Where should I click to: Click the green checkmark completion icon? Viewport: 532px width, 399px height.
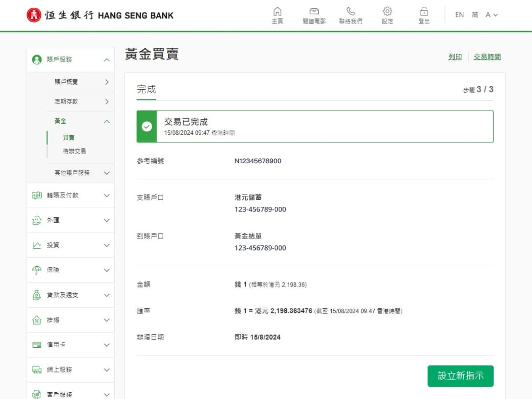[x=147, y=127]
